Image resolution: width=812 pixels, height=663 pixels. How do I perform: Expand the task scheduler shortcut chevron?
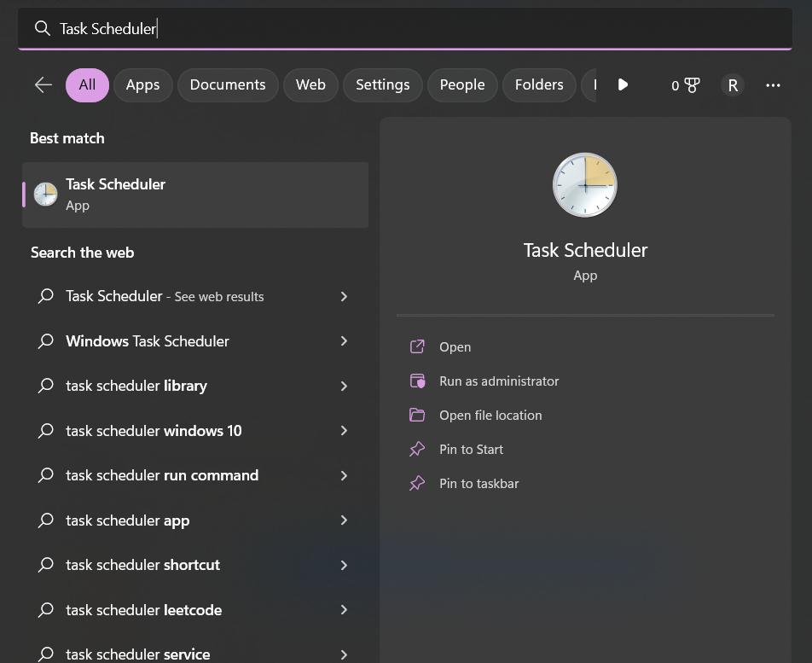[x=344, y=565]
